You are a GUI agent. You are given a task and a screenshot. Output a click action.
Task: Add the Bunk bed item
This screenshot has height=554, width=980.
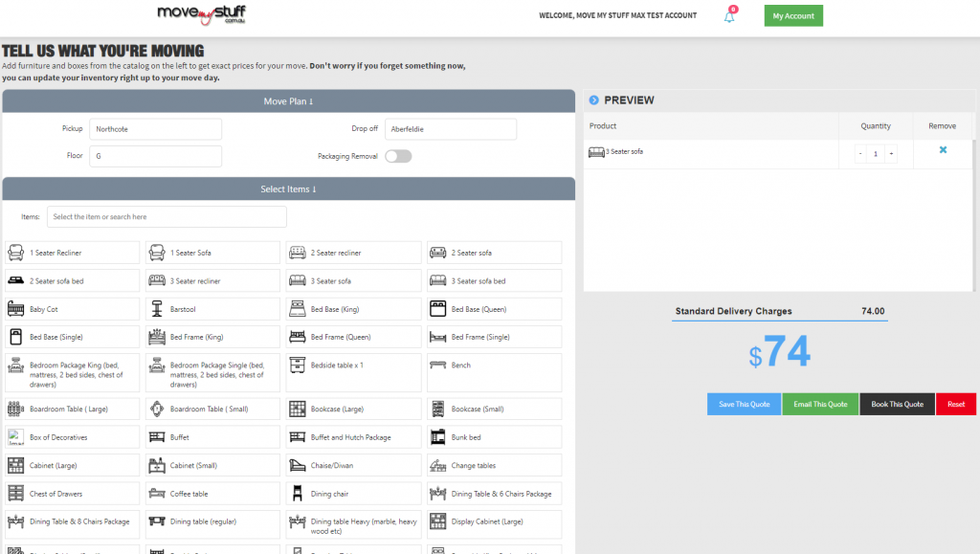tap(495, 437)
